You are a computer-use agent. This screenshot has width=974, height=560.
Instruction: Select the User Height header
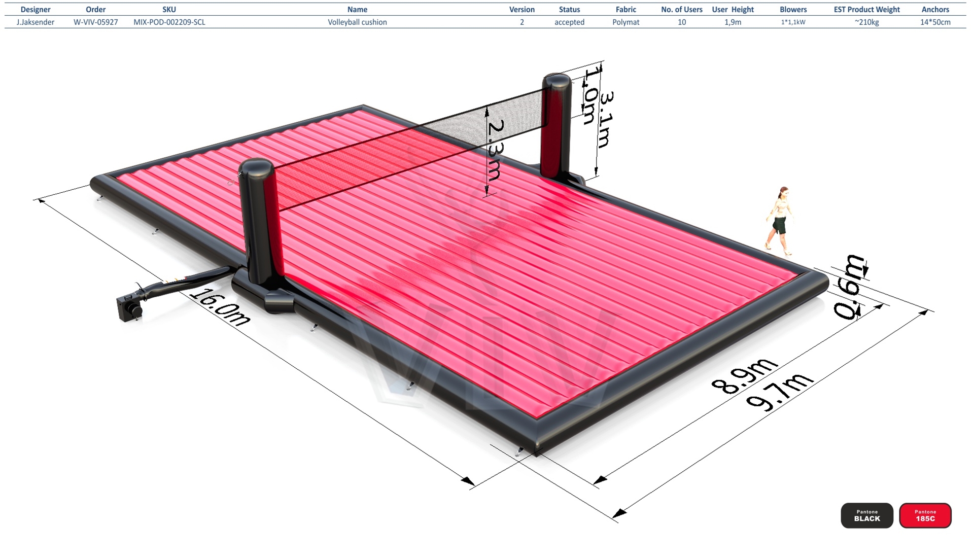point(733,9)
